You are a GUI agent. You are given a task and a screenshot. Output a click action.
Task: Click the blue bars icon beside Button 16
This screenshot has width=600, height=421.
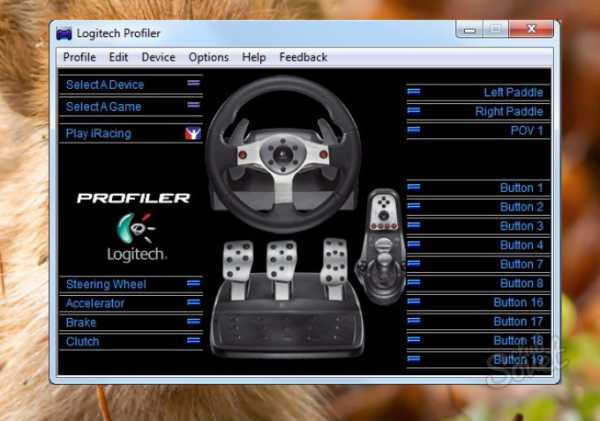(x=414, y=301)
